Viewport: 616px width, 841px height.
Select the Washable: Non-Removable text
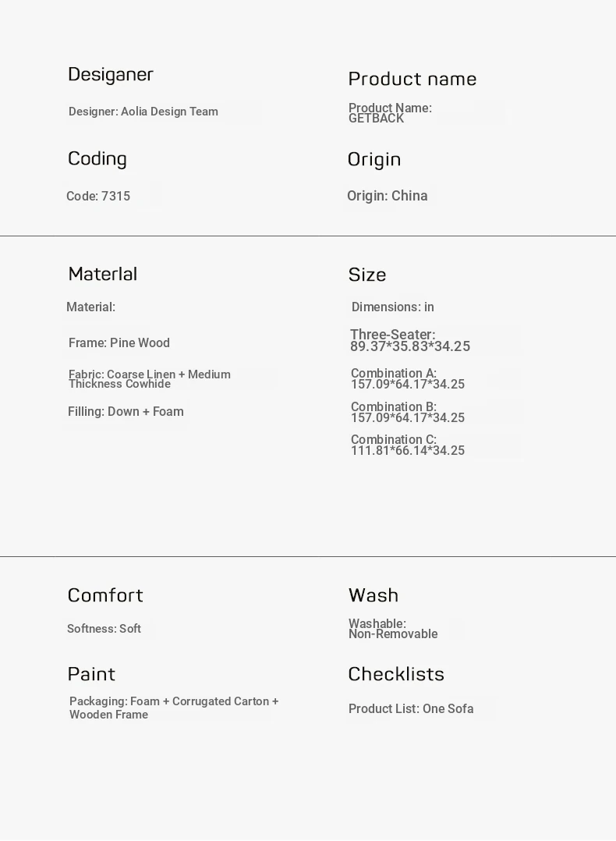click(x=393, y=629)
